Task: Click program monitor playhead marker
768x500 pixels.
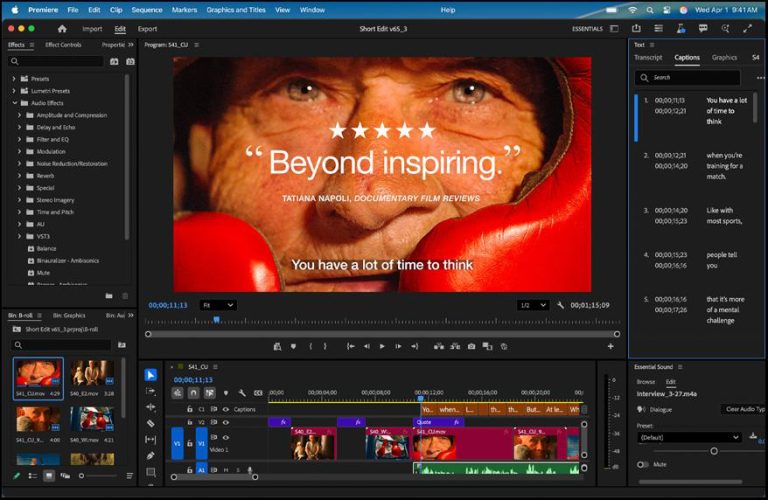Action: click(216, 320)
